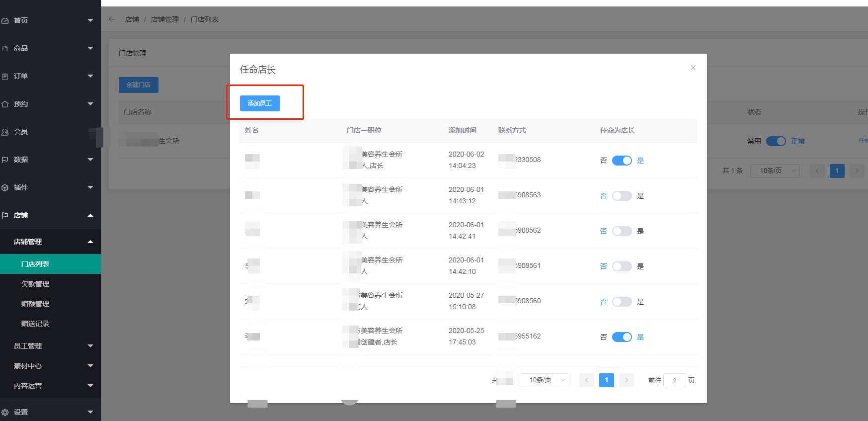Open the 设置 sidebar menu
Screen dimensions: 868x421
[x=50, y=412]
